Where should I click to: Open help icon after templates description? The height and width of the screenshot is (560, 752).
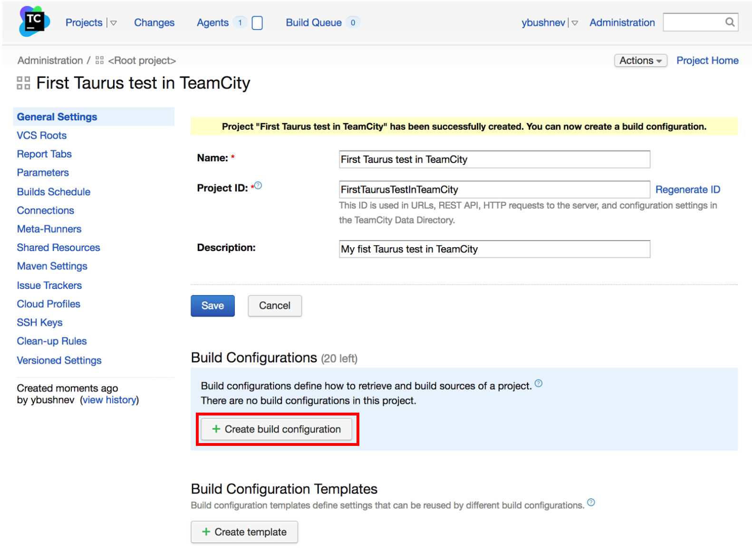(591, 502)
